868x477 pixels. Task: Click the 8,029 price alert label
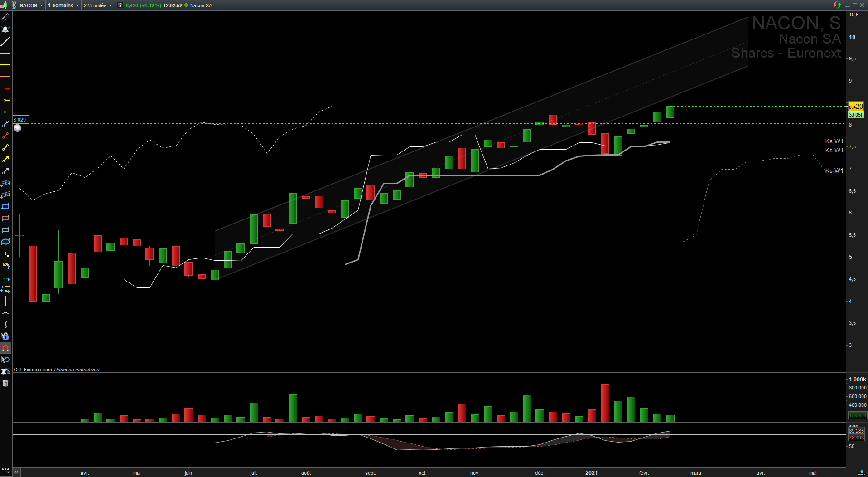(20, 120)
